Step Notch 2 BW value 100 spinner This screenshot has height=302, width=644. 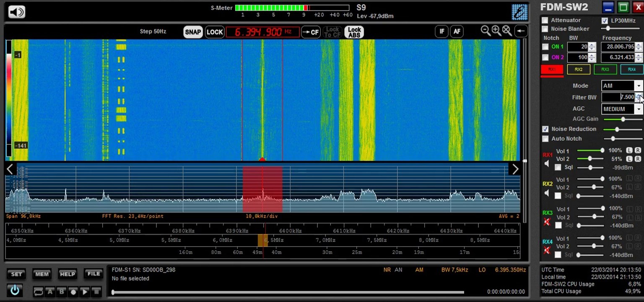click(x=592, y=57)
